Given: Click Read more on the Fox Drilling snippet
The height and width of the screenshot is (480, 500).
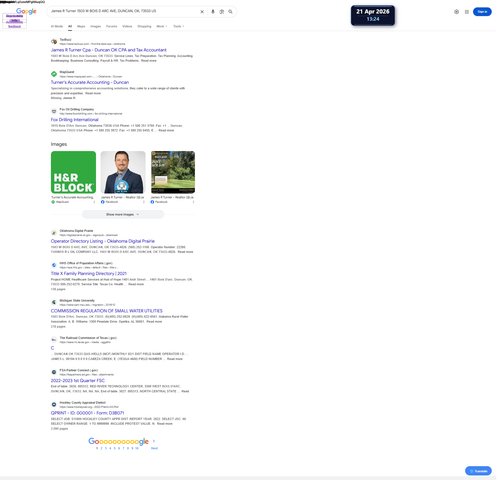Looking at the screenshot, I should (166, 130).
